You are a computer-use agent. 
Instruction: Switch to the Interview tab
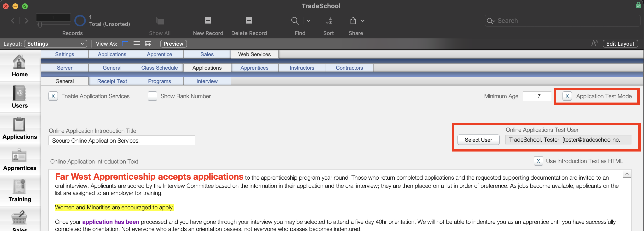coord(207,81)
